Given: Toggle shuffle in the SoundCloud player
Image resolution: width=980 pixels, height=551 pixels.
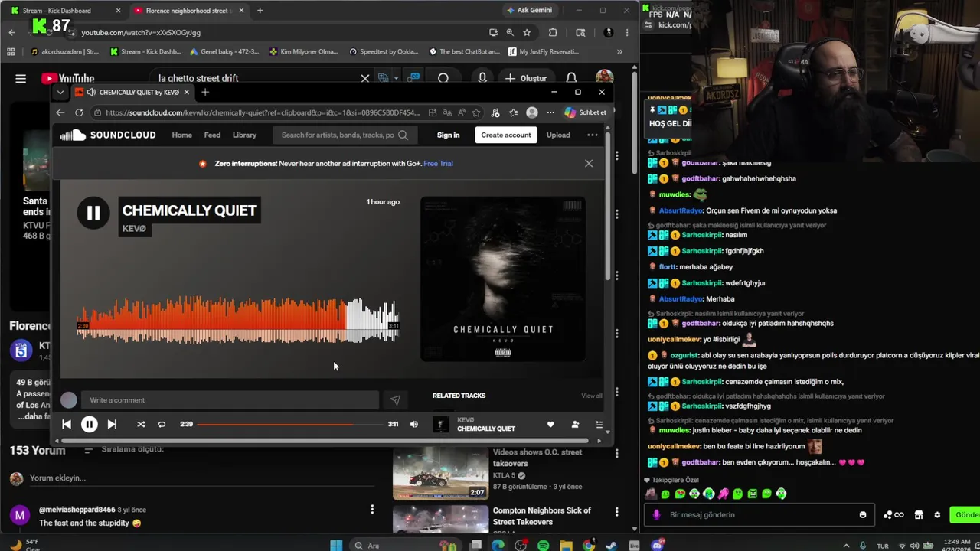Looking at the screenshot, I should [x=141, y=424].
